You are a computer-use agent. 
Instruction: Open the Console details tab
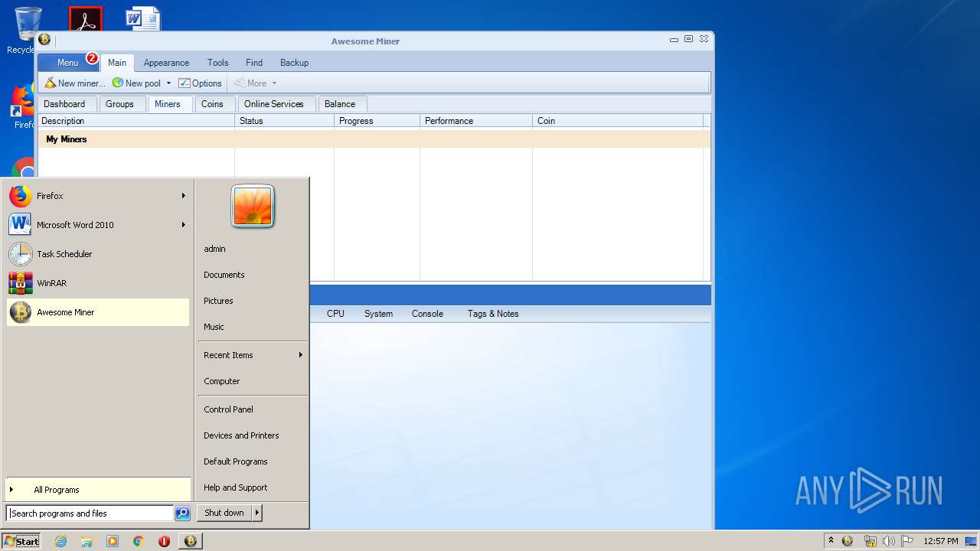click(427, 314)
